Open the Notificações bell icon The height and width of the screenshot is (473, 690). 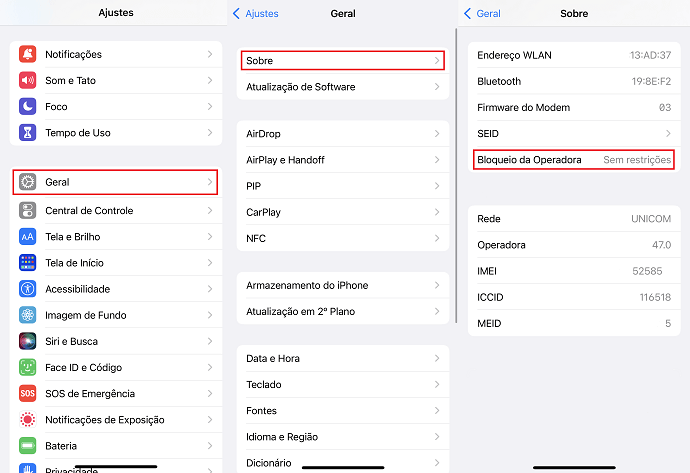coord(27,54)
